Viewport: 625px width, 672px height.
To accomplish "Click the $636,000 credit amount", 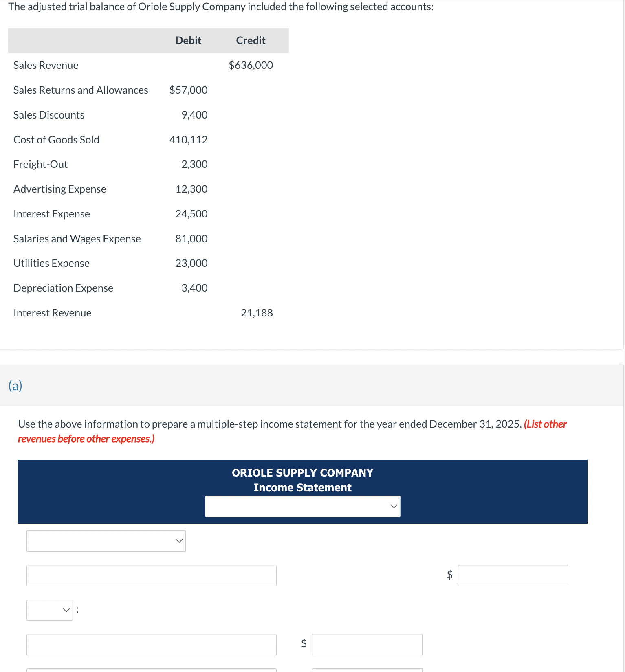I will tap(250, 65).
